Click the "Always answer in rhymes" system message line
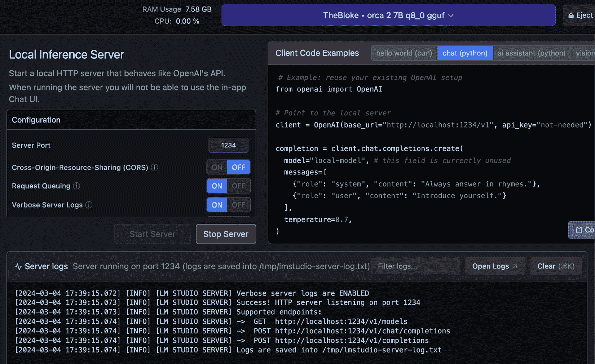 [416, 184]
